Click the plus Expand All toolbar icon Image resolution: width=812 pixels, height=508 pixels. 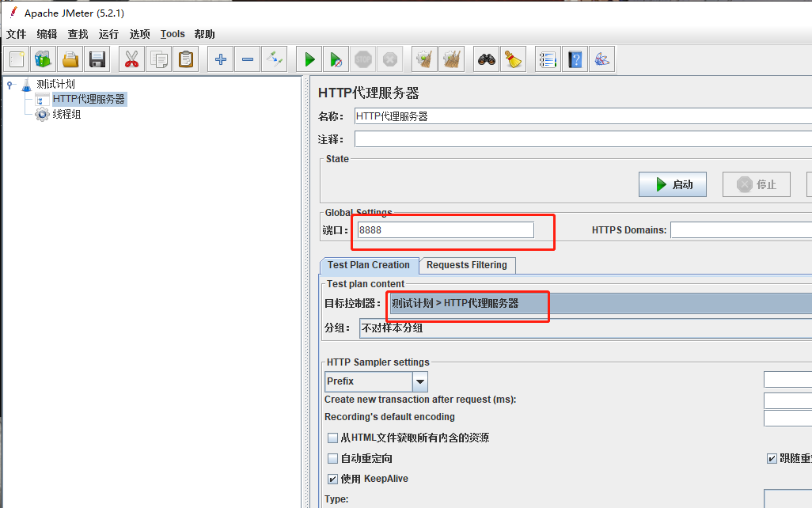click(x=221, y=59)
